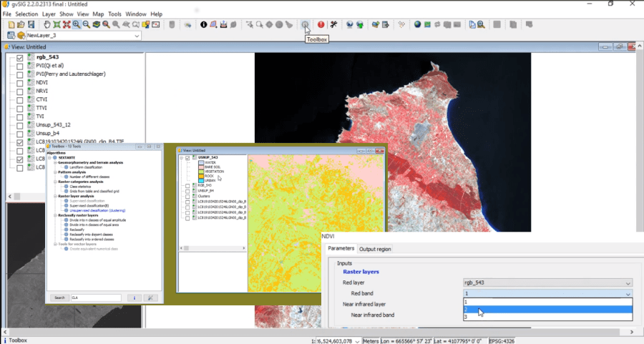Click the Zoom in magnifier tool
Screen dimensions: 644x344
pos(76,24)
